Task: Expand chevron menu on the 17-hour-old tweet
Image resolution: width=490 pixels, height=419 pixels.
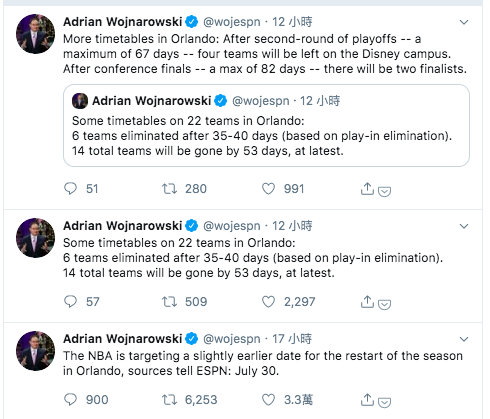Action: coord(464,339)
